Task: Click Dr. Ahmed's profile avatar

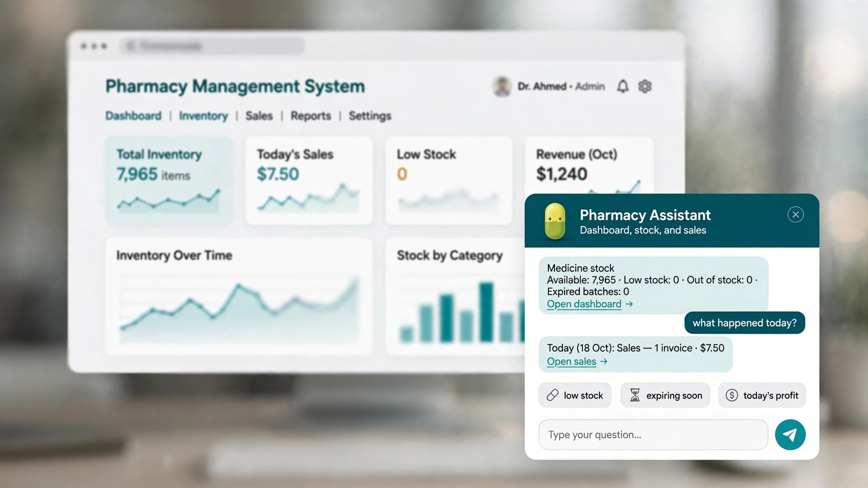Action: pyautogui.click(x=502, y=86)
